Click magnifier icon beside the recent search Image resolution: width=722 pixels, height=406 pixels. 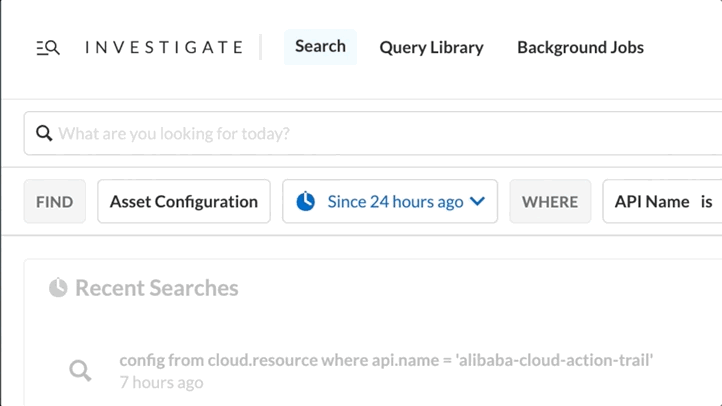pos(80,371)
